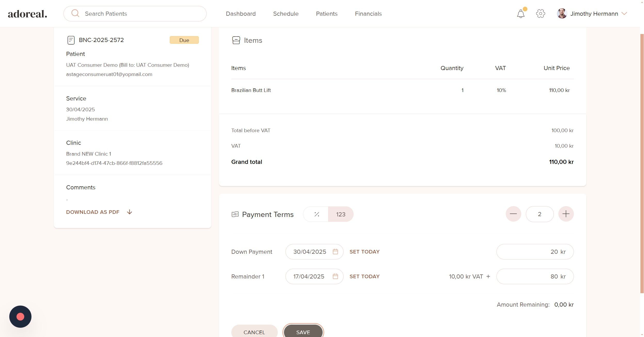Viewport: 644px width, 337px height.
Task: Expand the Jimothy Hermann user menu chevron
Action: click(x=624, y=14)
